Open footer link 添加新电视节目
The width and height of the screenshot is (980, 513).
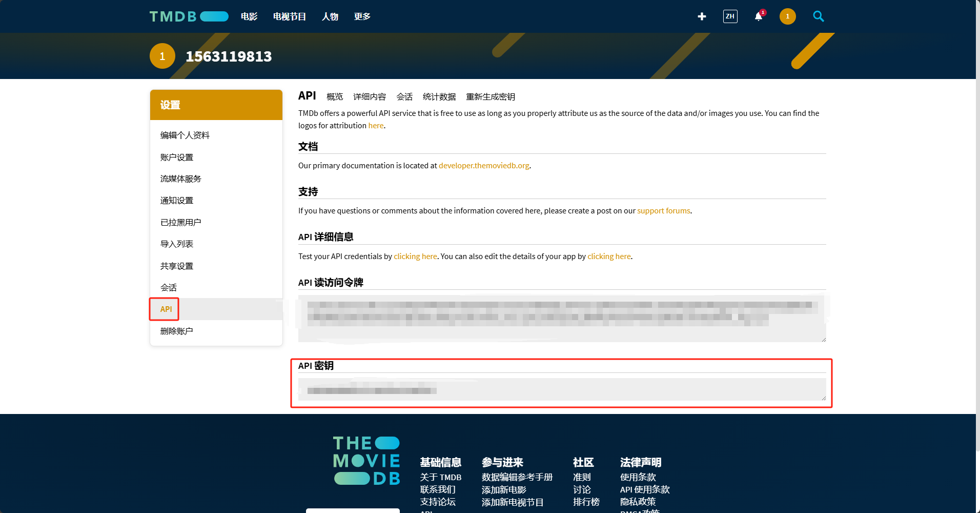tap(513, 502)
